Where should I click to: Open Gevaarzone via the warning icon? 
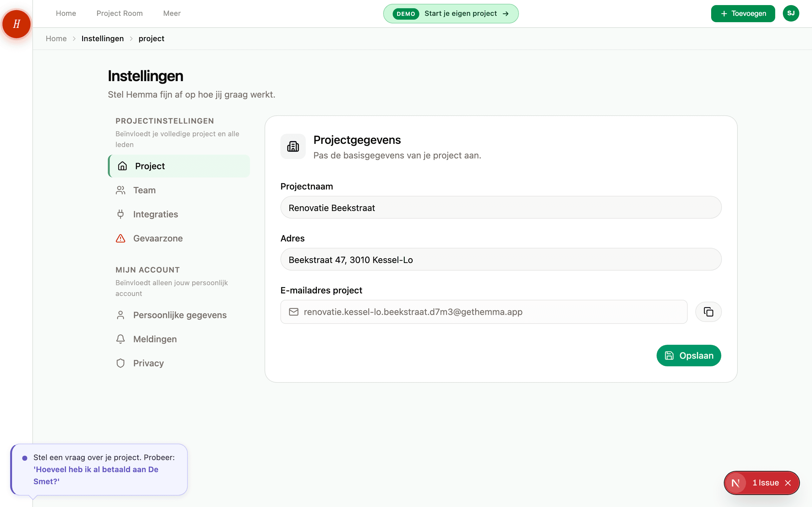[121, 238]
